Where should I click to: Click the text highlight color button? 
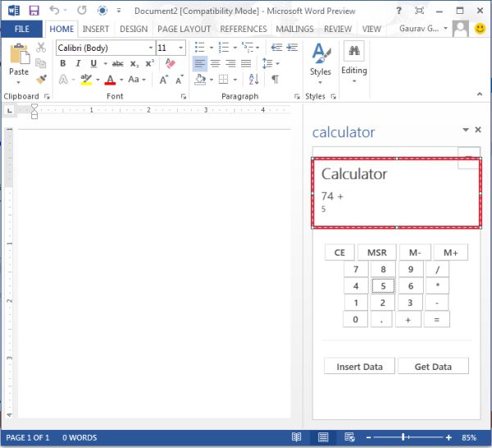(x=86, y=79)
